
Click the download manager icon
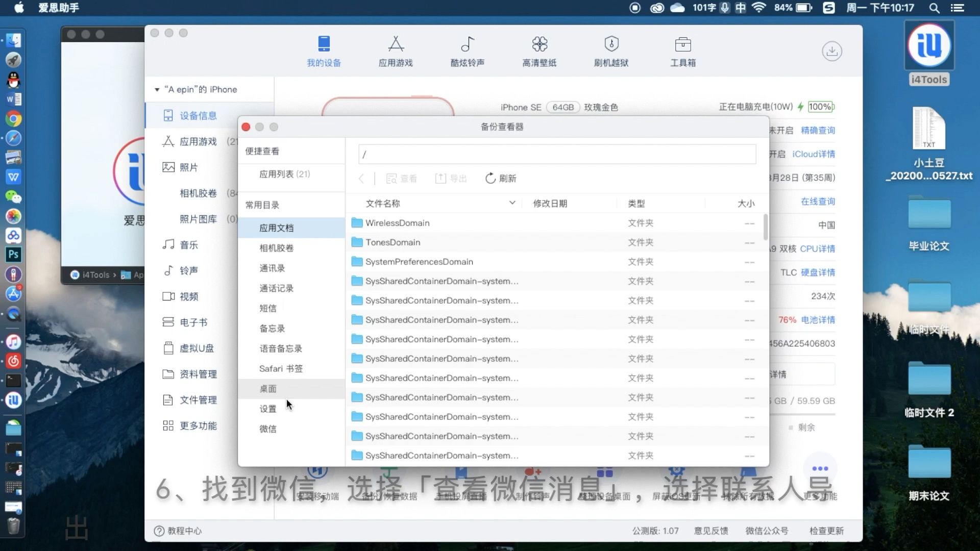pyautogui.click(x=832, y=51)
